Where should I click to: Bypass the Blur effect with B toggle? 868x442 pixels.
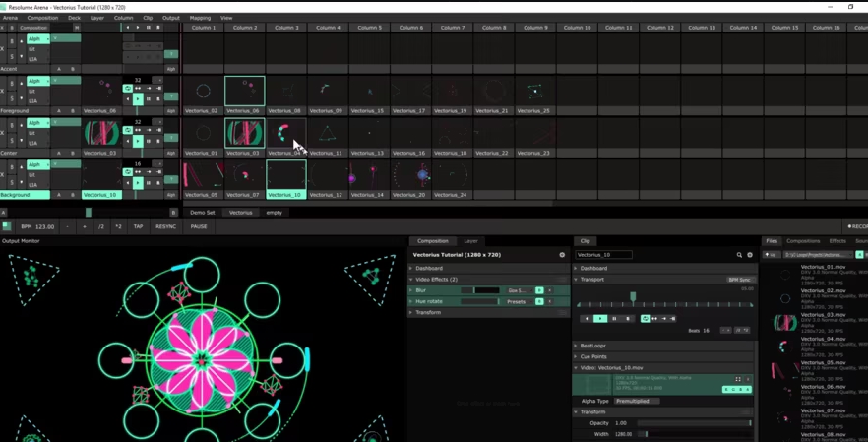[539, 290]
